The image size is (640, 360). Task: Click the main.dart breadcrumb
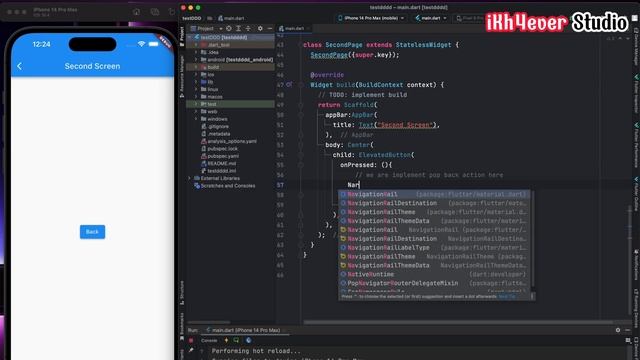[231, 18]
